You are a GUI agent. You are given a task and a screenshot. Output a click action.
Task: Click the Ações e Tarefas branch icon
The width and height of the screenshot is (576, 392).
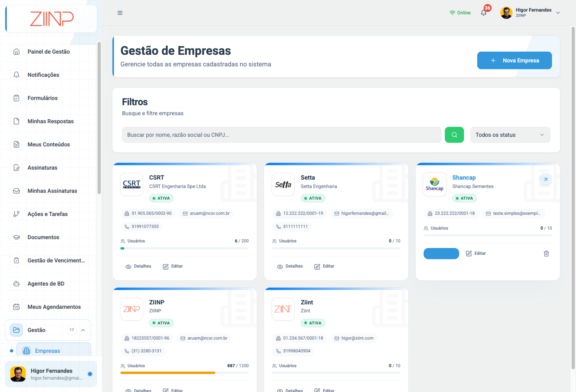(x=16, y=214)
